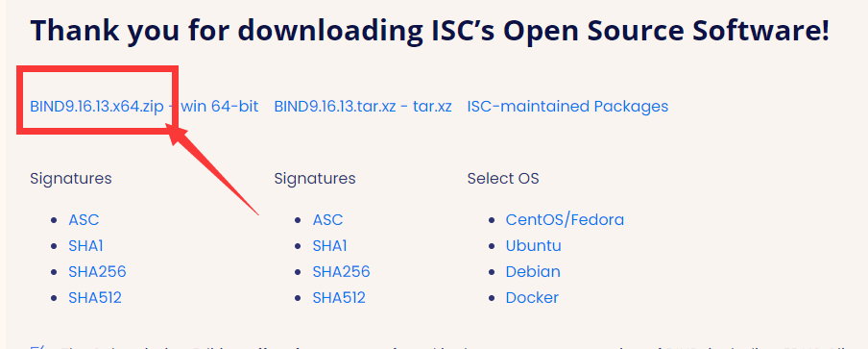Download the BIND9.16.13.x64.zip win 64-bit file
This screenshot has height=349, width=868.
coord(144,107)
